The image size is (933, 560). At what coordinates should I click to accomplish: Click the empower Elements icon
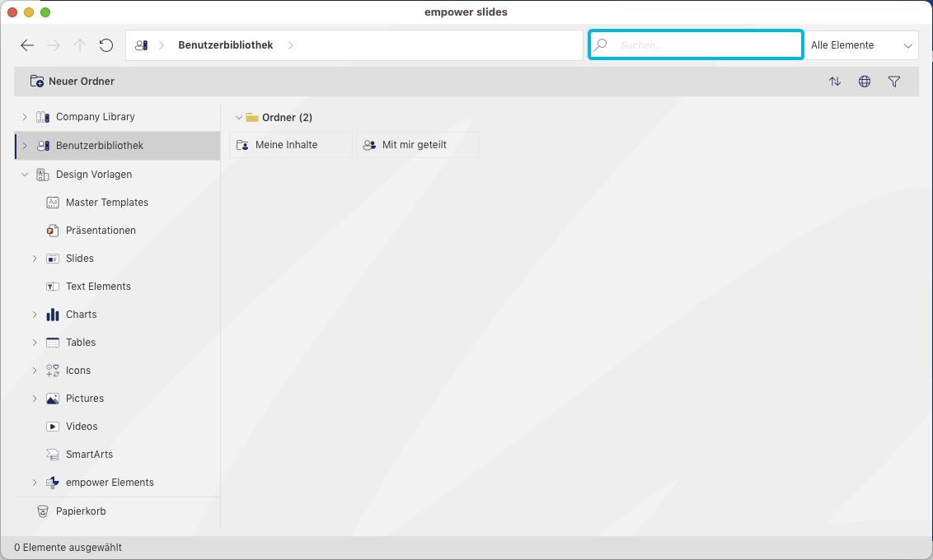pyautogui.click(x=53, y=483)
